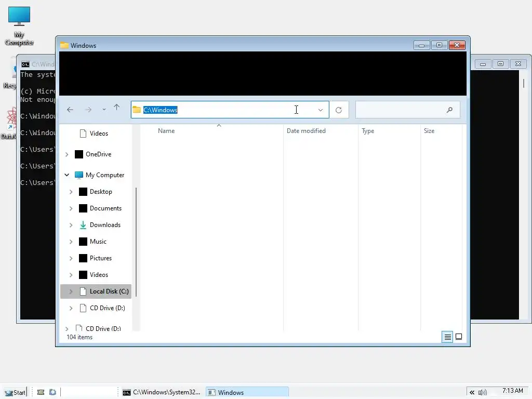Open the recent locations dropdown arrow

[104, 110]
